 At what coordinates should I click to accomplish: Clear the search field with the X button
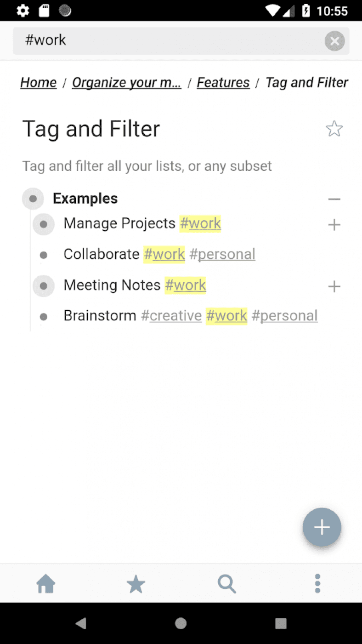(x=334, y=41)
